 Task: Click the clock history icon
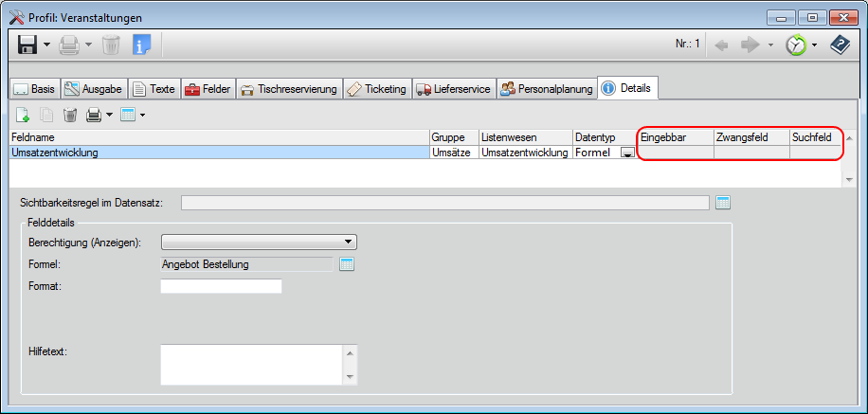point(796,45)
